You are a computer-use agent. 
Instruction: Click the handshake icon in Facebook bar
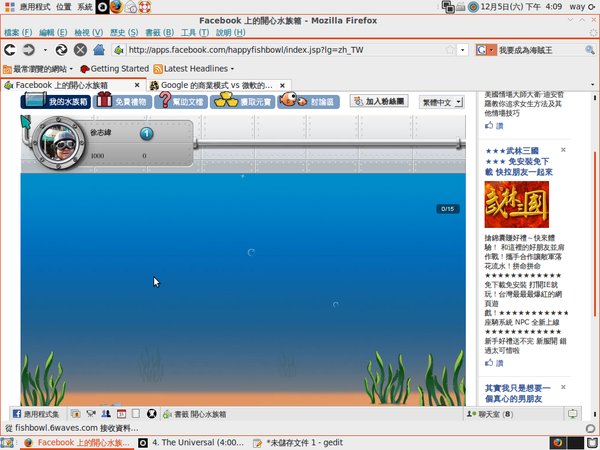point(91,414)
